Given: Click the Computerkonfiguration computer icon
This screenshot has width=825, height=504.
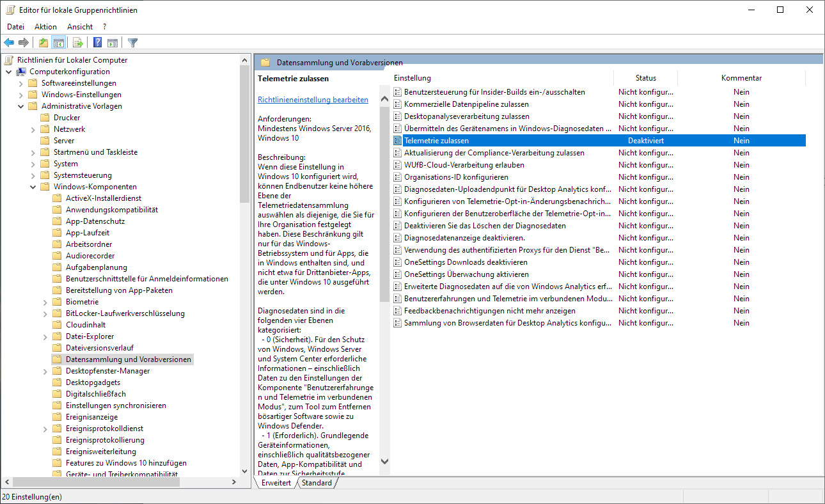Looking at the screenshot, I should (21, 72).
